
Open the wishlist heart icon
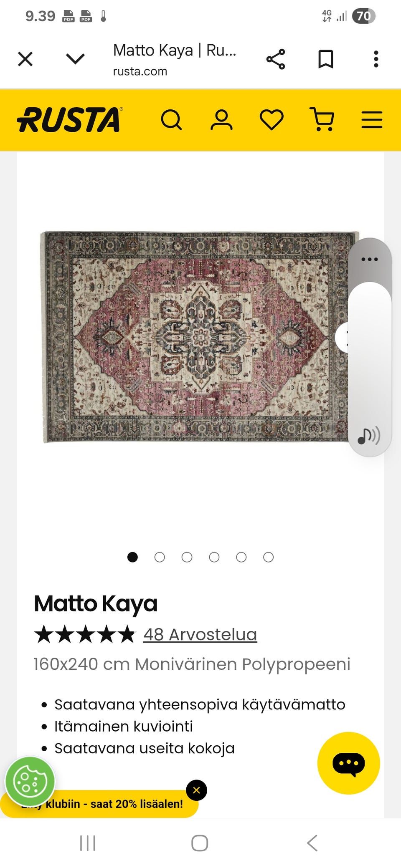[x=272, y=120]
